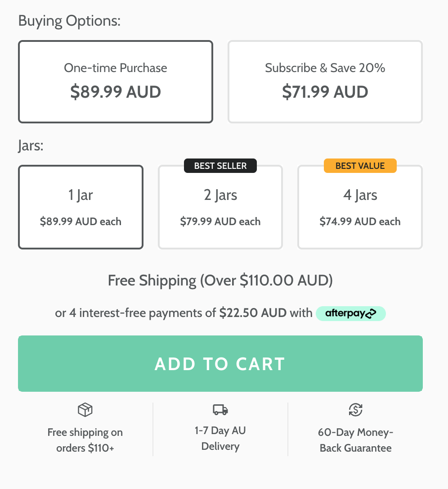
Task: Select the One-time Purchase option
Action: [x=116, y=81]
